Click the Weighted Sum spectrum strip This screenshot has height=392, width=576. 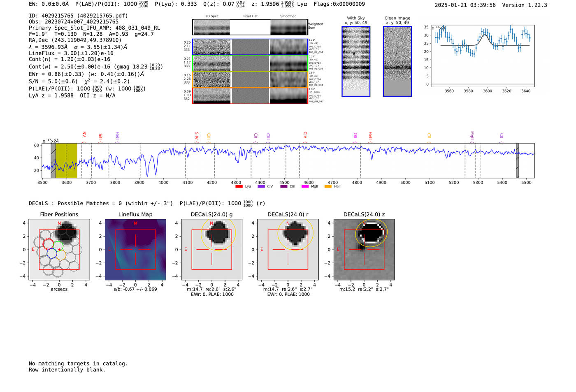(x=250, y=27)
